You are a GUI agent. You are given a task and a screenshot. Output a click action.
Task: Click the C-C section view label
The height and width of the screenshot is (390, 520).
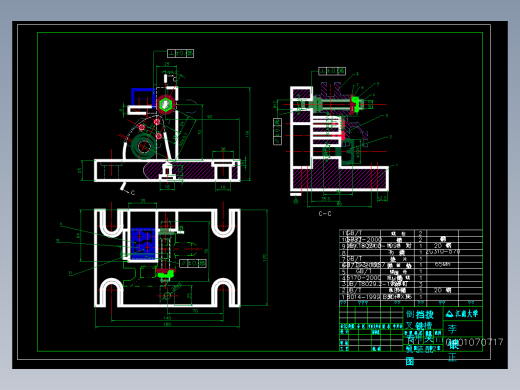click(325, 214)
